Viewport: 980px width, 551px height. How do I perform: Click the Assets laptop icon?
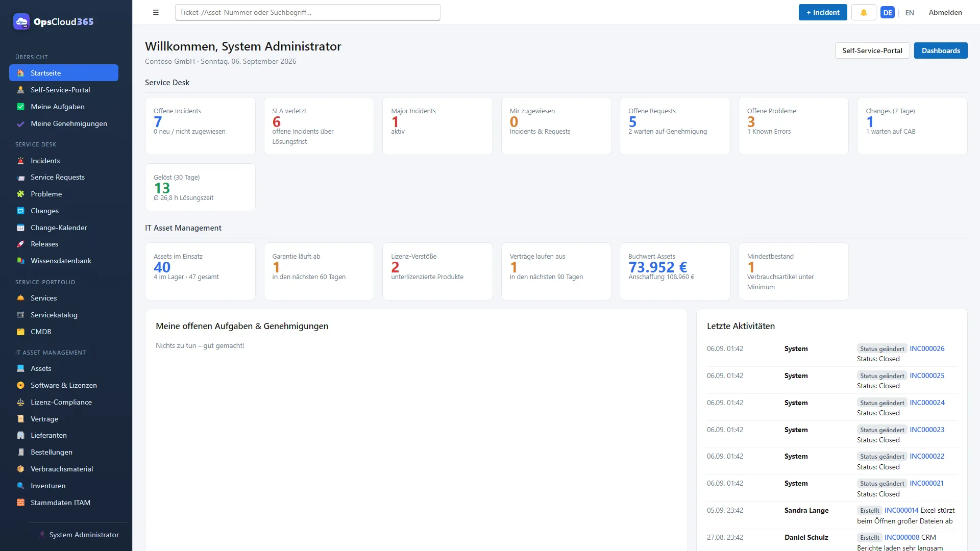pyautogui.click(x=20, y=368)
